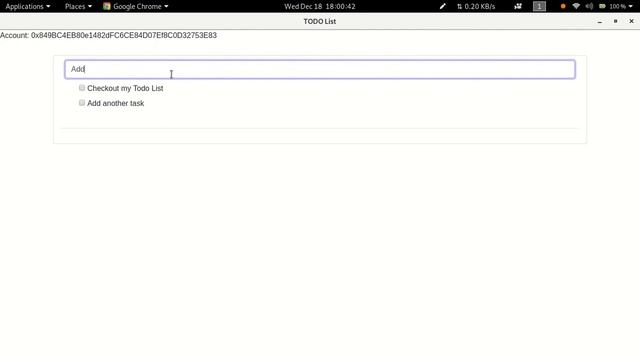
Task: Click the network speed indicator
Action: point(476,6)
